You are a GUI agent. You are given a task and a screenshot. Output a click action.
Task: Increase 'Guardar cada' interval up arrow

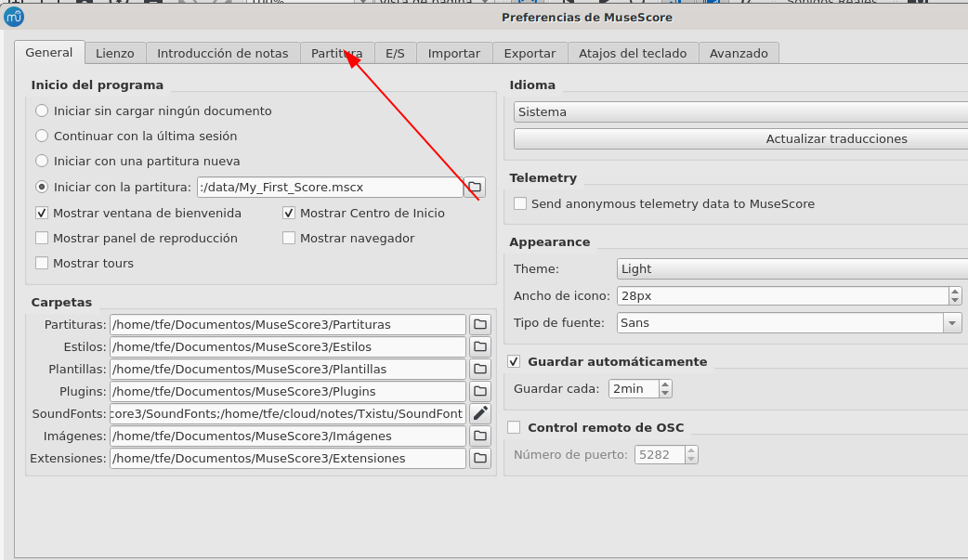(665, 384)
